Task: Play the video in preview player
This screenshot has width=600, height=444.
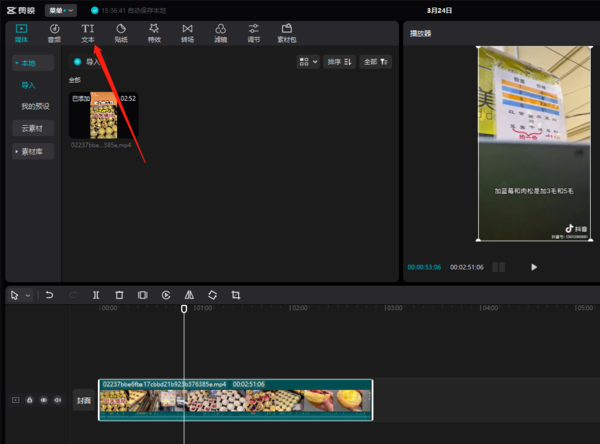Action: point(534,267)
